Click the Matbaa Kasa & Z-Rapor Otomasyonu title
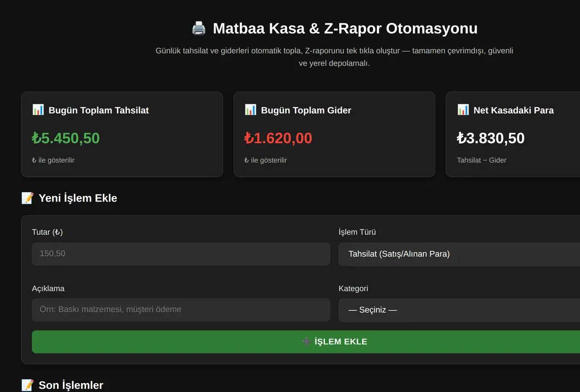 [x=345, y=29]
